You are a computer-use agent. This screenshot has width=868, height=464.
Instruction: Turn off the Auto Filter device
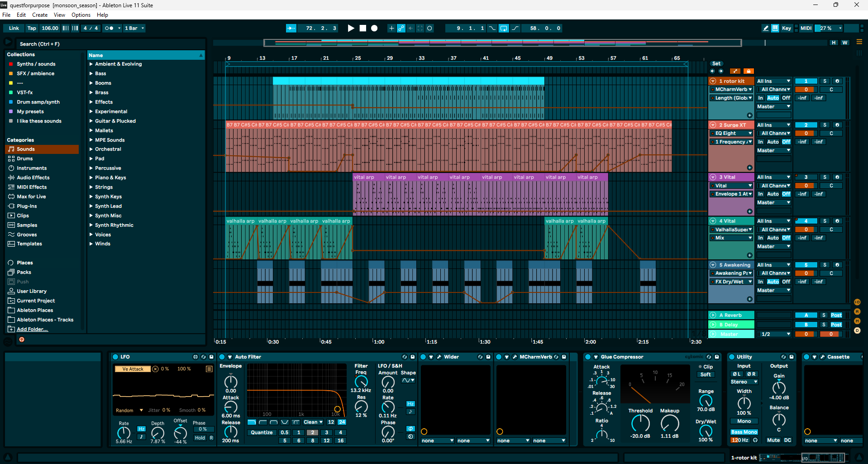click(x=222, y=357)
